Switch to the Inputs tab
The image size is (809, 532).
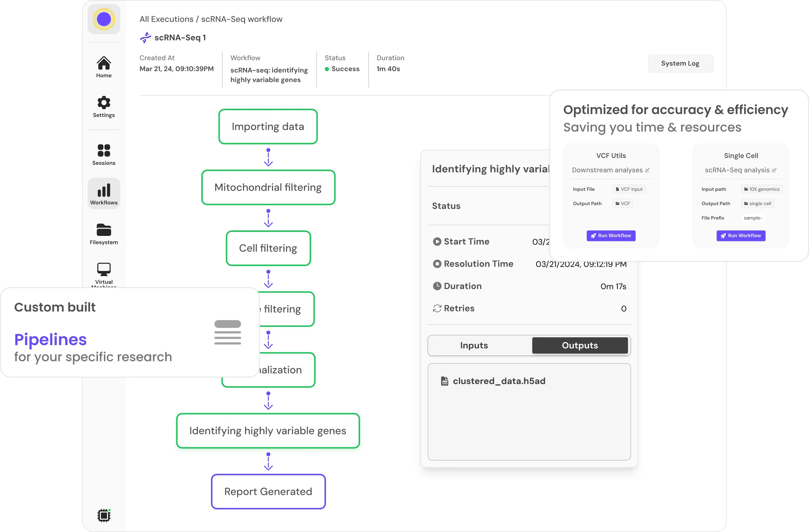click(474, 345)
